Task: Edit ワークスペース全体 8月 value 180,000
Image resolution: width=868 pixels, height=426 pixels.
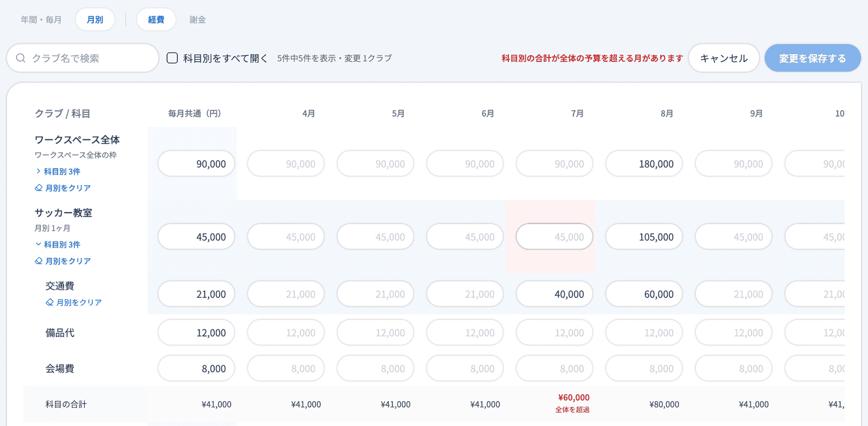Action: click(644, 163)
